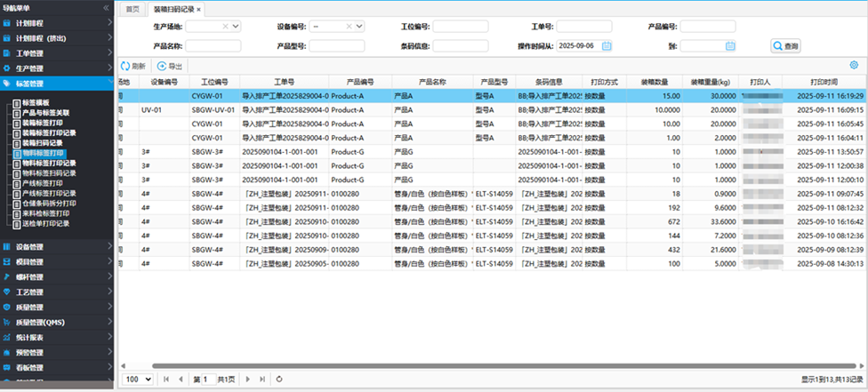The height and width of the screenshot is (392, 868).
Task: Open the grid settings gear icon
Action: coord(854,65)
